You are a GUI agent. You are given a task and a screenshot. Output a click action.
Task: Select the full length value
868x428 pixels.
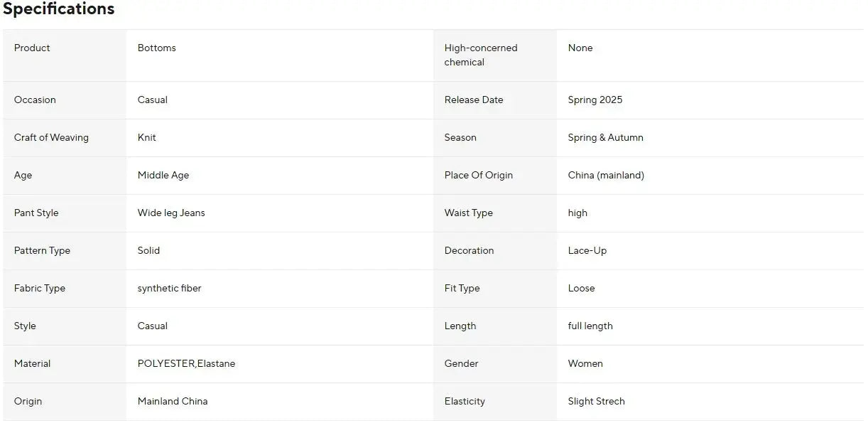point(590,326)
